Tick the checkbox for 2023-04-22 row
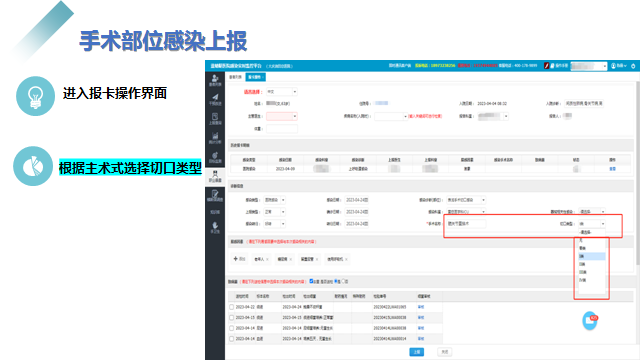The width and height of the screenshot is (640, 360). [x=231, y=307]
